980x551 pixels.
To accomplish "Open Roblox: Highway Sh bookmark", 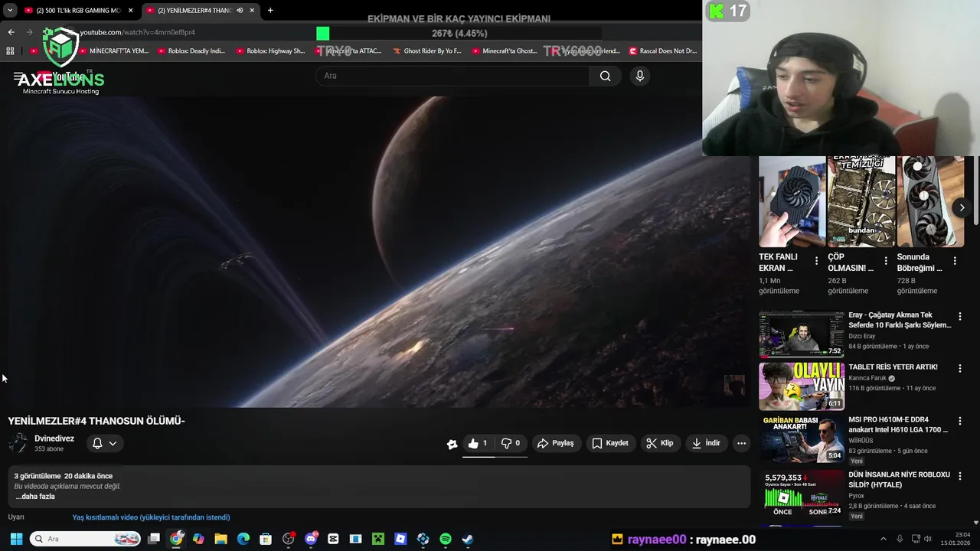I will (270, 51).
